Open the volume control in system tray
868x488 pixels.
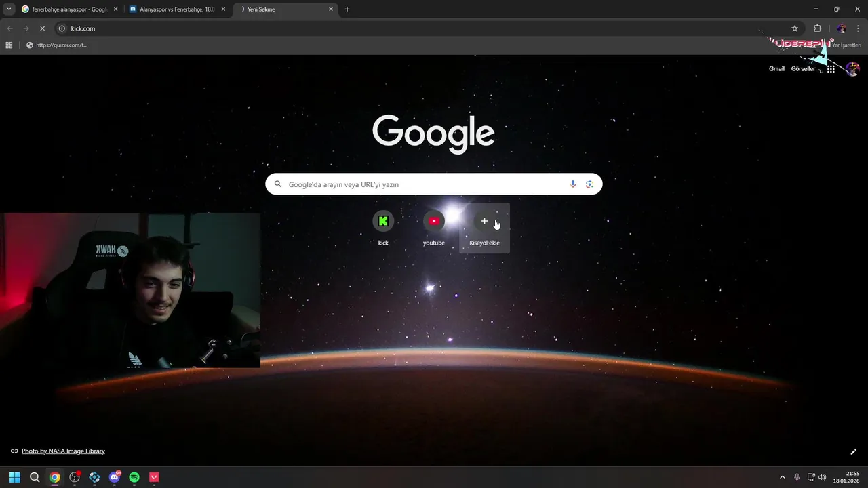click(823, 477)
